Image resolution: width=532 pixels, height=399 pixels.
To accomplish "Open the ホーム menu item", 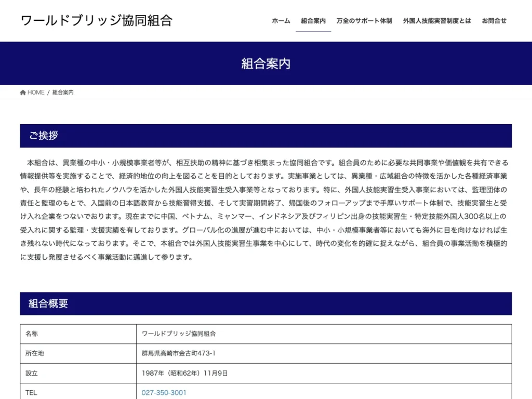I will point(281,21).
